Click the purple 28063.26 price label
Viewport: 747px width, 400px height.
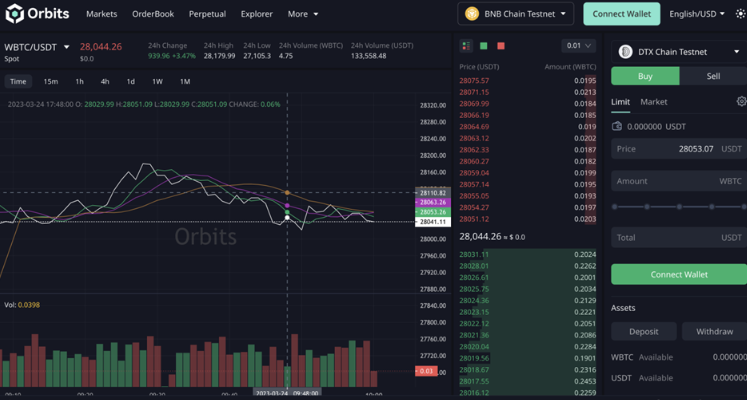(433, 202)
